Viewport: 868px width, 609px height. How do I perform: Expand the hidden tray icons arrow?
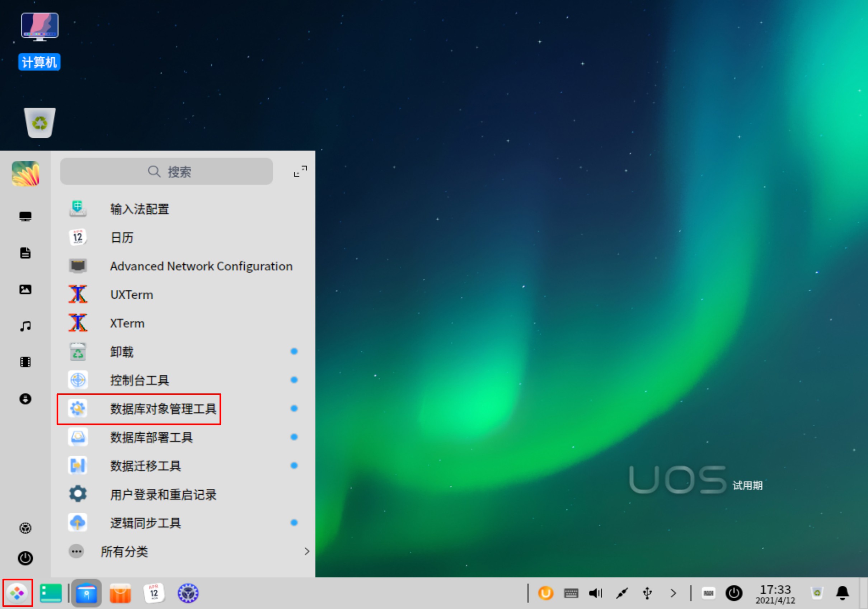pos(673,593)
